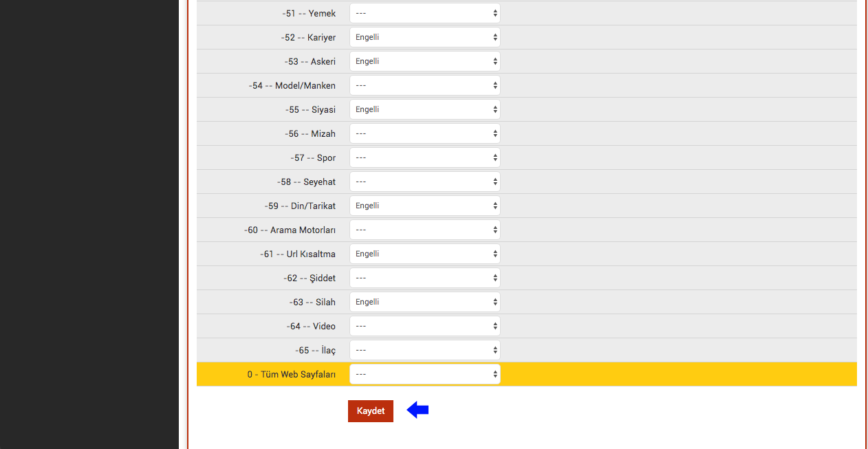The height and width of the screenshot is (449, 868).
Task: Change the Url Kısaltma dropdown
Action: point(425,254)
